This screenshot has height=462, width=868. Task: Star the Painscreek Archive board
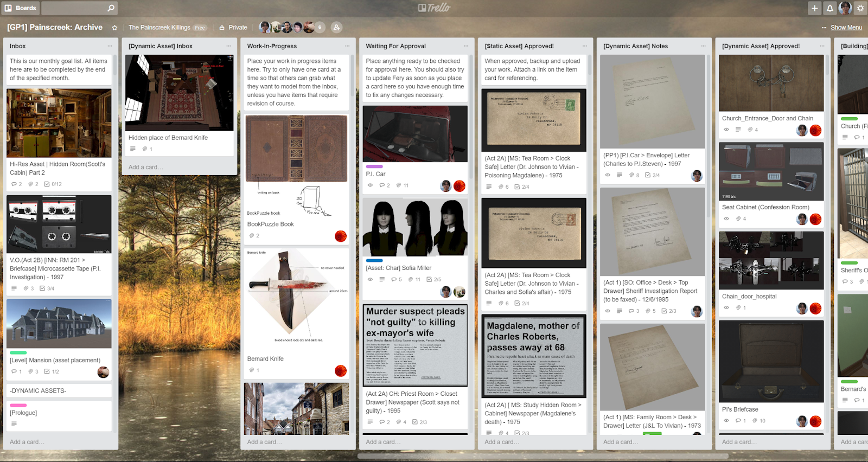click(114, 28)
